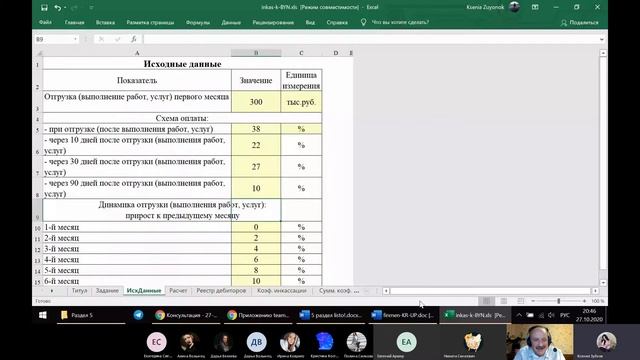Click the zoom out minus button
This screenshot has width=640, height=360.
533,301
